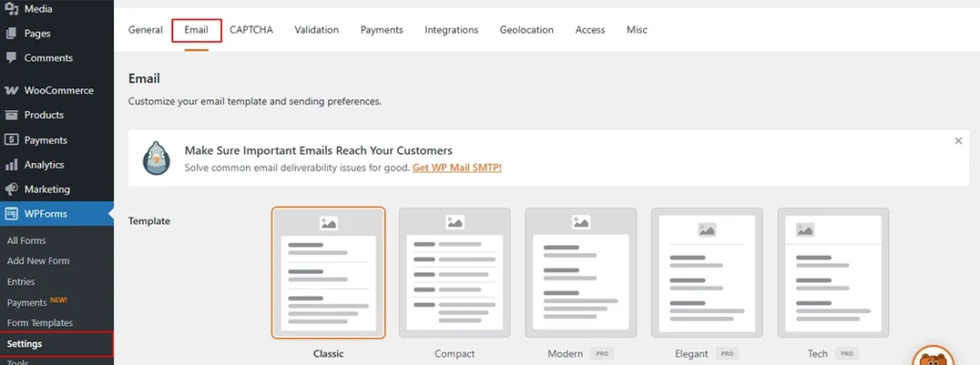Click the PRO badge next to Modern

[x=602, y=354]
